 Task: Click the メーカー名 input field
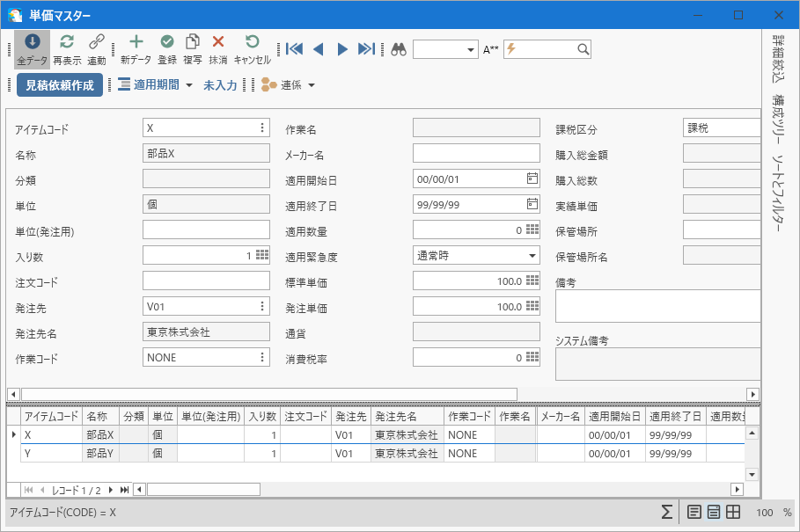point(476,154)
